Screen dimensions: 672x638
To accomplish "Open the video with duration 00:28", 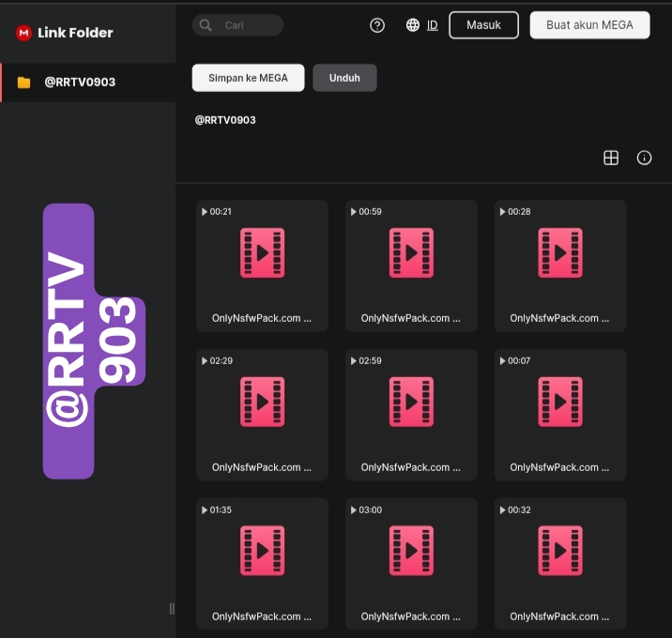I will (560, 266).
